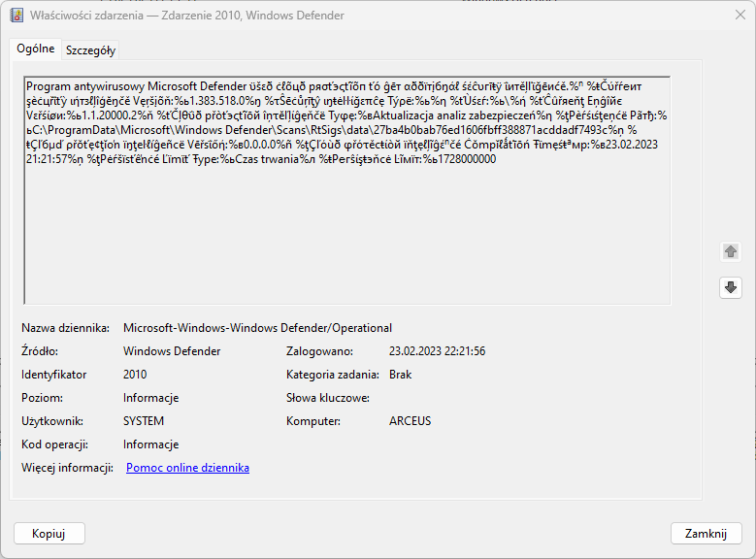
Task: Click the Kopiuj button
Action: (x=49, y=534)
